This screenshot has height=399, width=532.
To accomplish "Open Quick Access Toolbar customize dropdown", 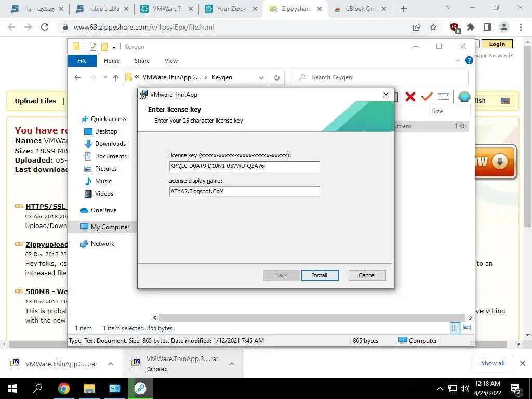I will (x=114, y=47).
